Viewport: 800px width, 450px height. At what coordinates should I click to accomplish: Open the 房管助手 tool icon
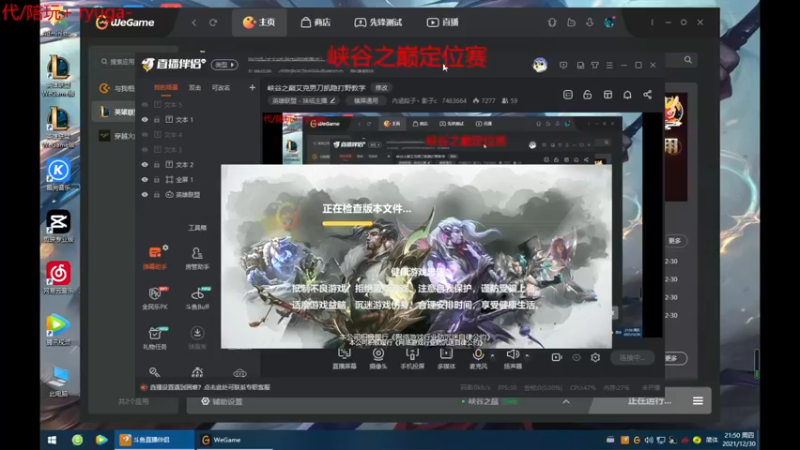[197, 258]
